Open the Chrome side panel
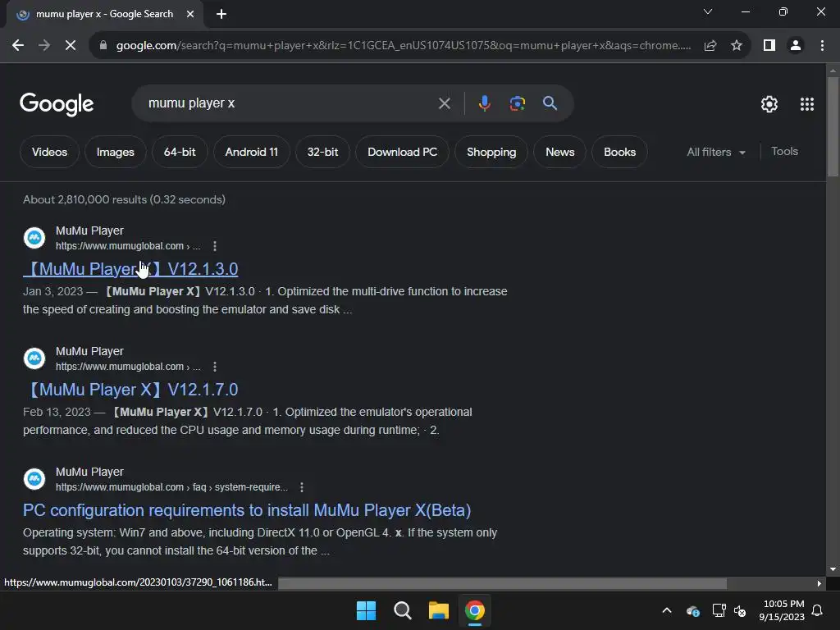Viewport: 840px width, 630px height. pyautogui.click(x=769, y=46)
